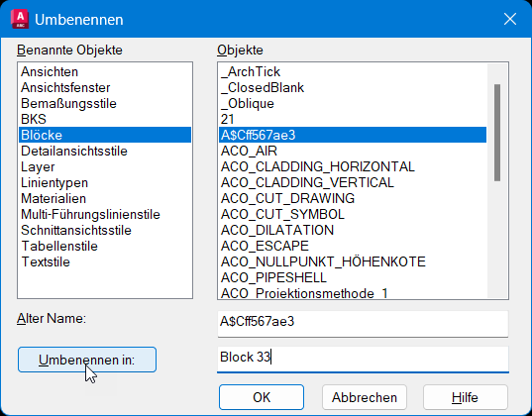Click the Alter Name field
The image size is (532, 416).
pyautogui.click(x=363, y=323)
